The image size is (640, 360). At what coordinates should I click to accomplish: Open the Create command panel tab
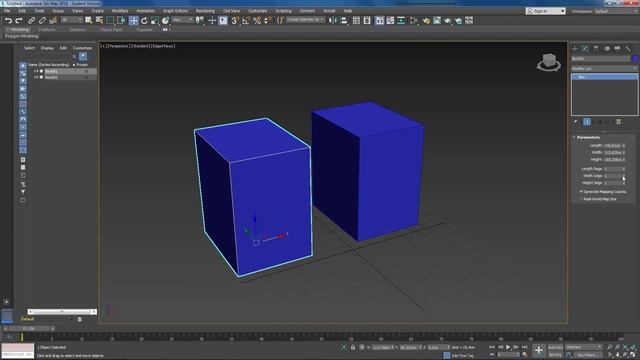[x=575, y=49]
